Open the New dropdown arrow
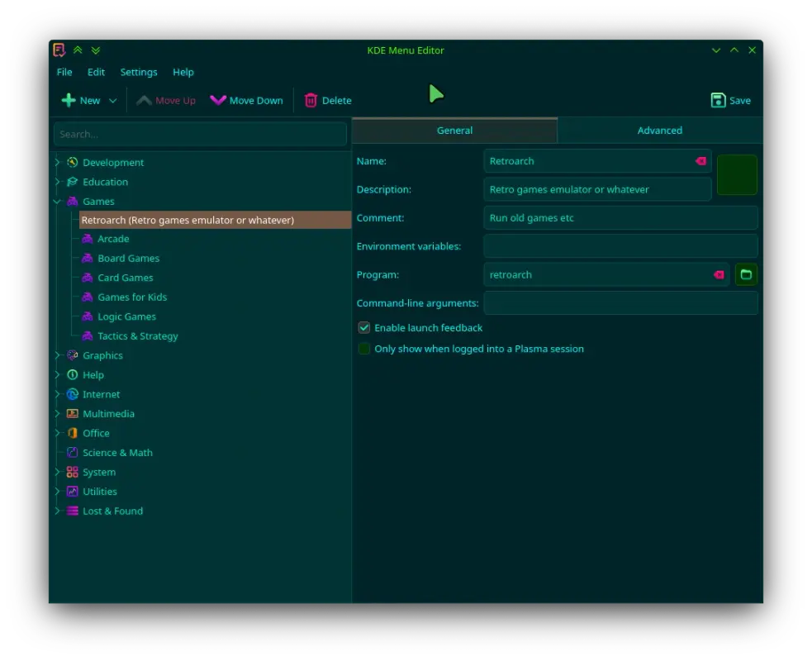Image resolution: width=812 pixels, height=661 pixels. (113, 101)
